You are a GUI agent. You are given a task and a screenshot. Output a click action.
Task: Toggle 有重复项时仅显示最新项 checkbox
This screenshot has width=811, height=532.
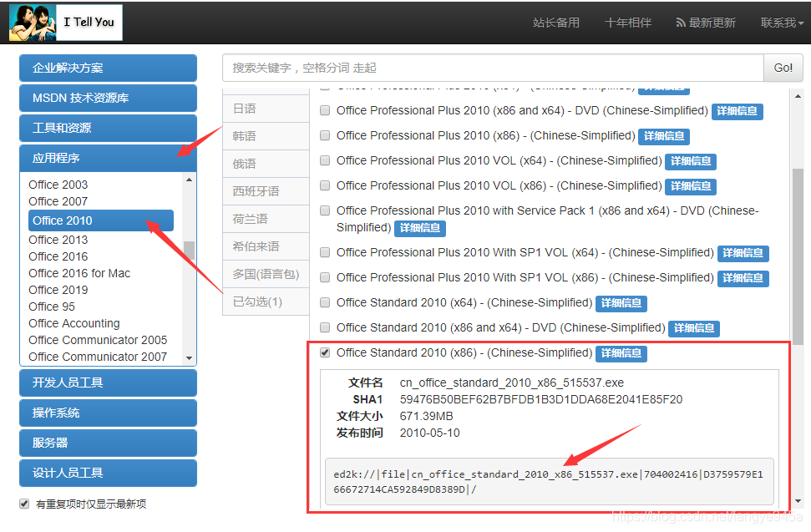[24, 504]
